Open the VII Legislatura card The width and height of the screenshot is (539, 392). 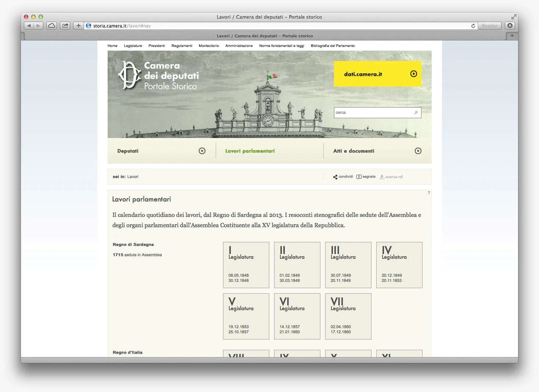[x=348, y=316]
